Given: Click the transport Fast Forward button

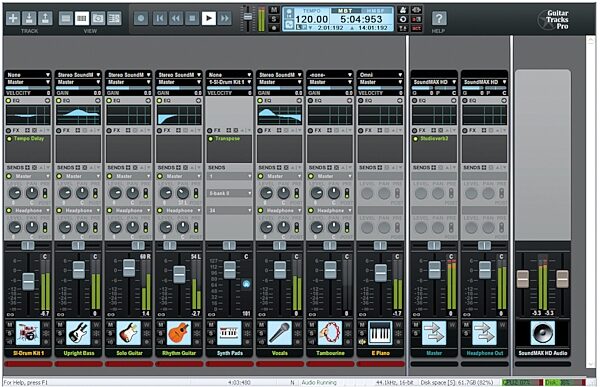Looking at the screenshot, I should tap(225, 18).
